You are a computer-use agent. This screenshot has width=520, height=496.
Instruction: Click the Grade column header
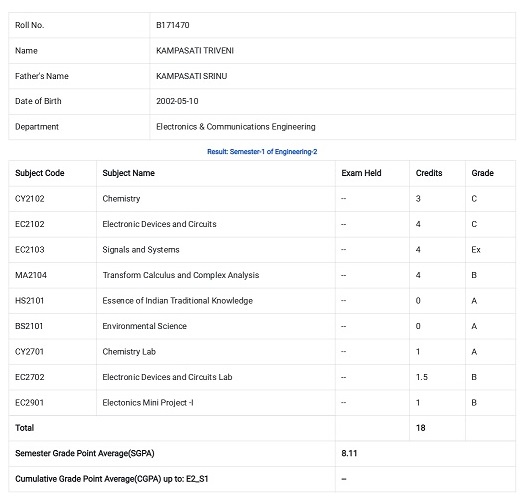482,173
